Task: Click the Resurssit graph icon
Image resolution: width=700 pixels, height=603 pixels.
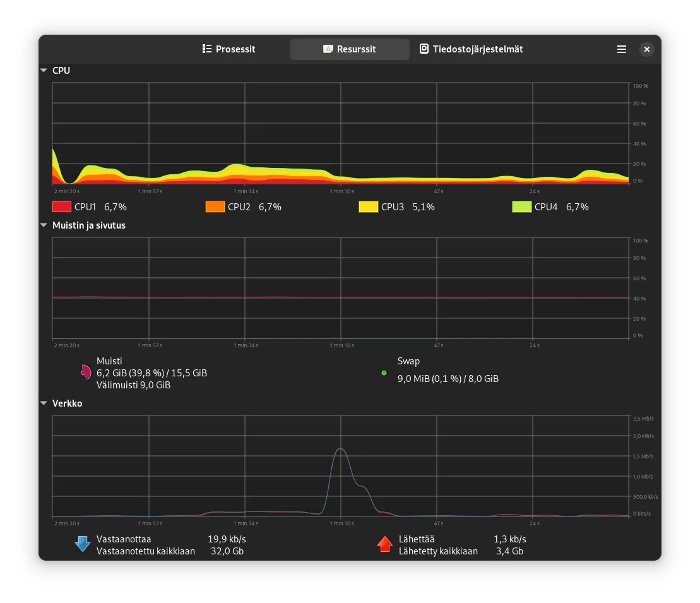Action: pyautogui.click(x=328, y=49)
